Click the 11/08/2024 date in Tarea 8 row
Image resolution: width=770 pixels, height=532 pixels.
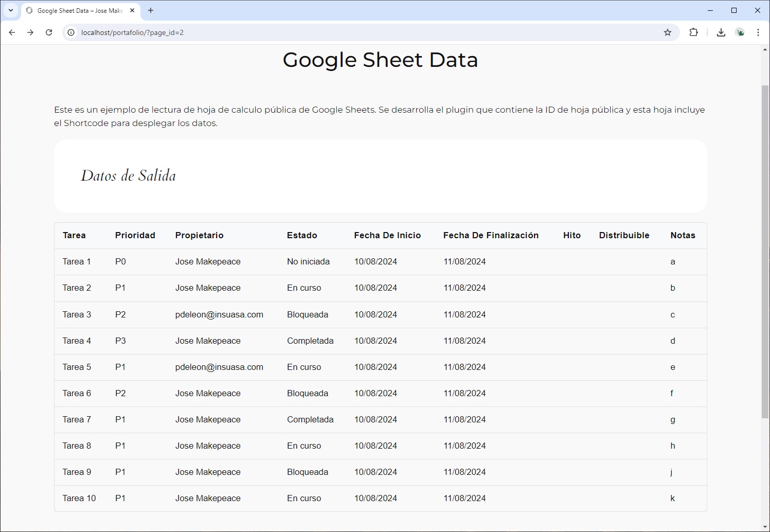click(x=464, y=446)
